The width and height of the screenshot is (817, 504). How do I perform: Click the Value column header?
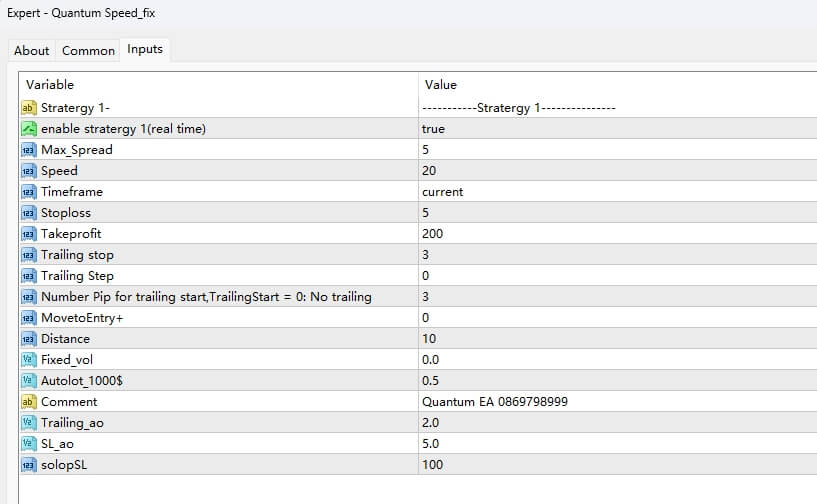pos(441,85)
